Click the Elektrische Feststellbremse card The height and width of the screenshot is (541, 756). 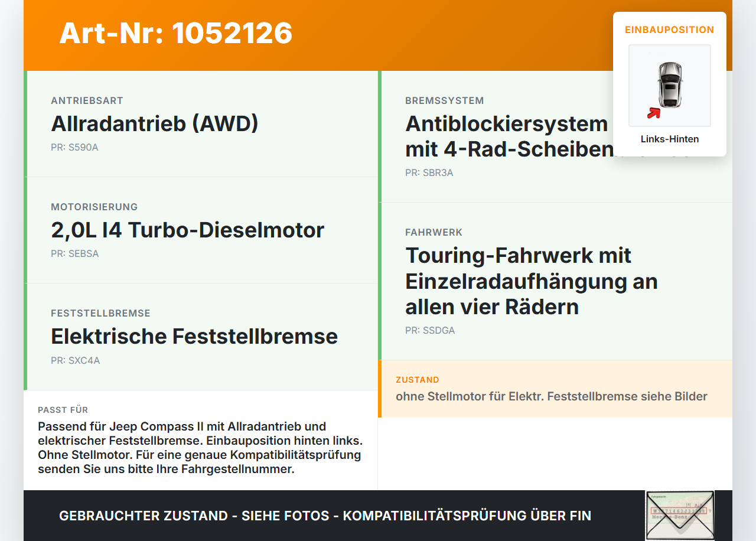[x=201, y=337]
